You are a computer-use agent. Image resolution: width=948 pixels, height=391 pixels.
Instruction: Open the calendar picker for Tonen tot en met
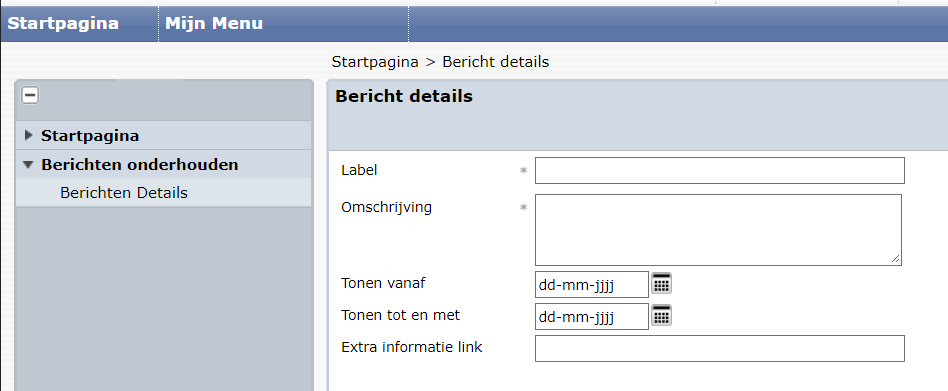[661, 315]
